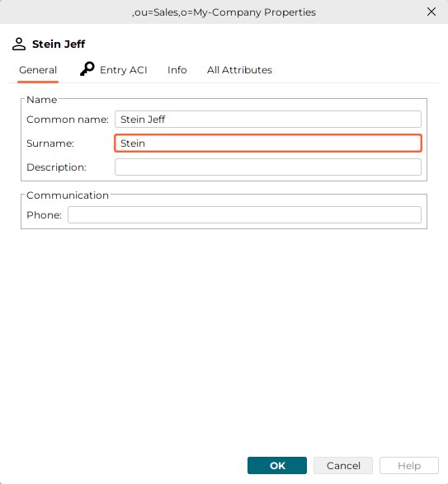
Task: Open the Info tab
Action: 177,70
